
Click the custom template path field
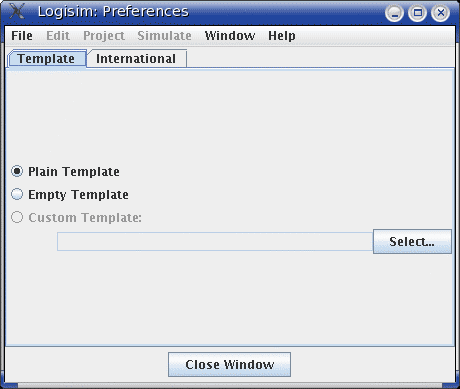pyautogui.click(x=215, y=241)
